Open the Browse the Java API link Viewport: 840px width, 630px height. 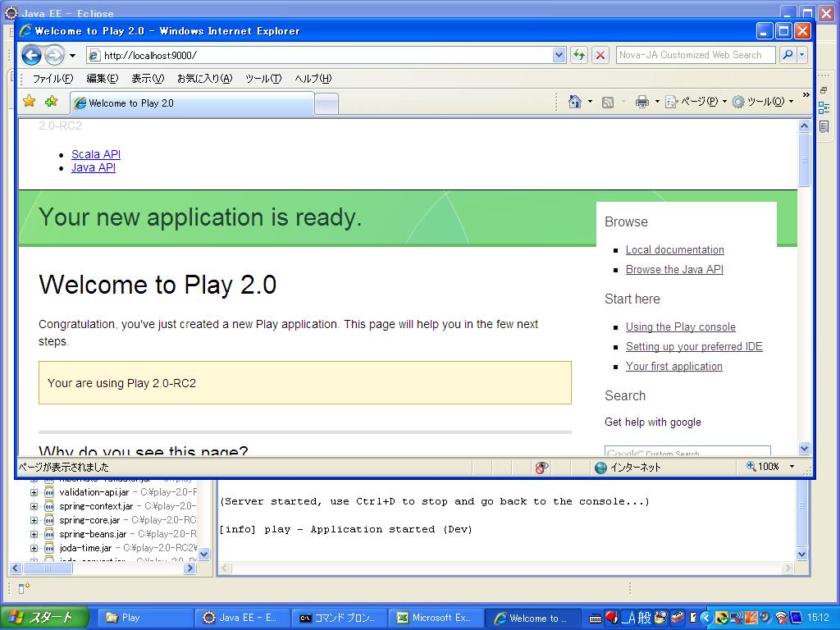click(674, 269)
